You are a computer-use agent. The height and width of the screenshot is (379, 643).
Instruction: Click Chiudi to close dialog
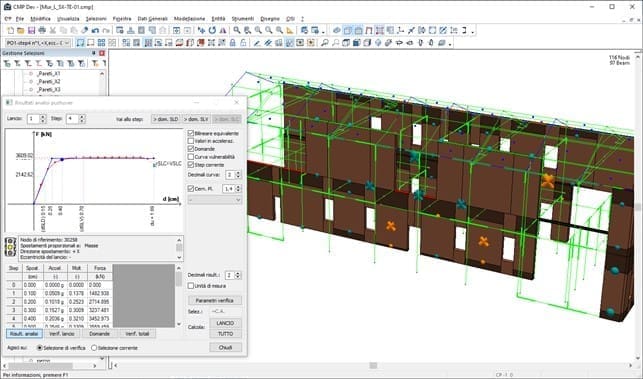(x=225, y=347)
